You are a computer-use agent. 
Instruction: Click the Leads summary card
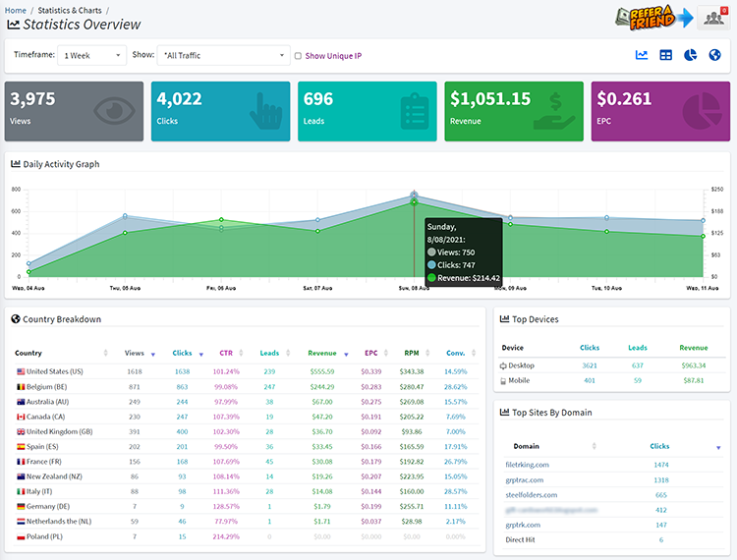366,109
